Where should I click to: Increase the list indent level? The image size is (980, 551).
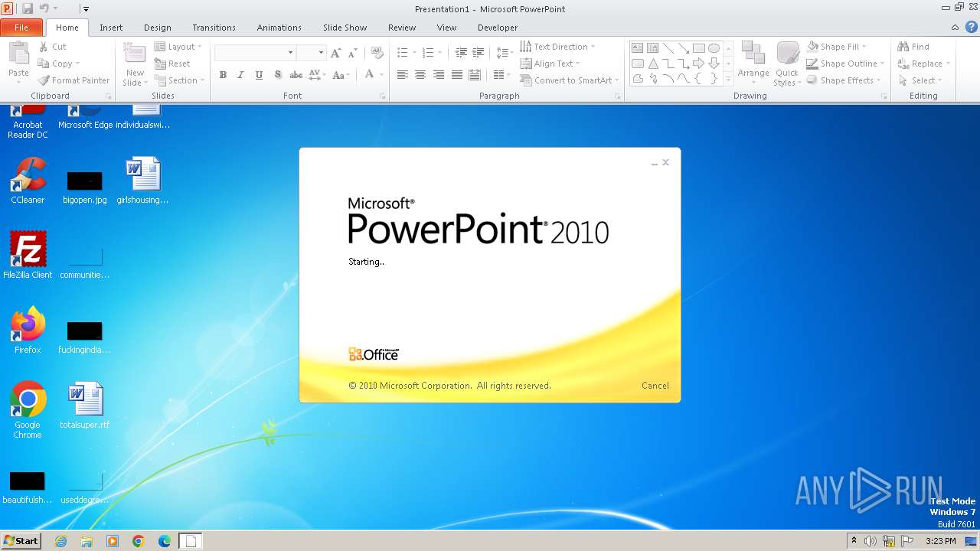click(x=479, y=53)
